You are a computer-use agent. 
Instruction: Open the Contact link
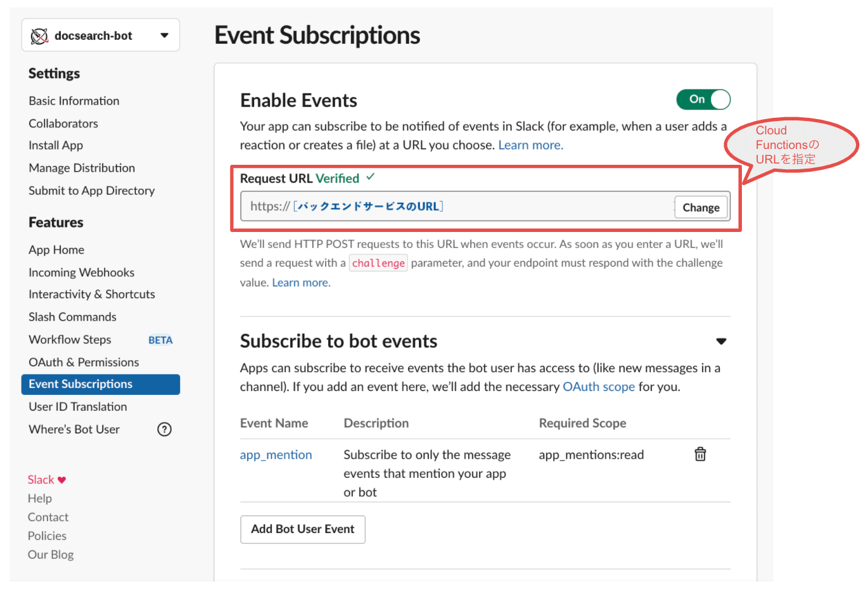[x=48, y=517]
